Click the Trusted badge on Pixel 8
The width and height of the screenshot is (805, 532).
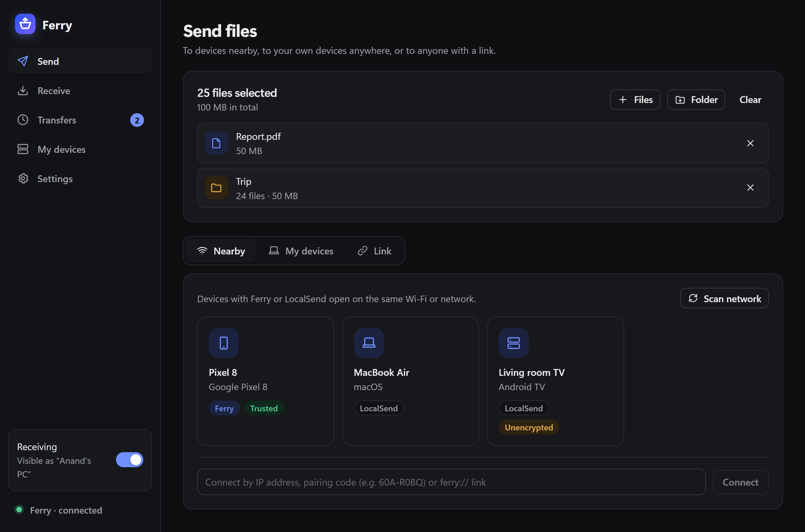264,408
